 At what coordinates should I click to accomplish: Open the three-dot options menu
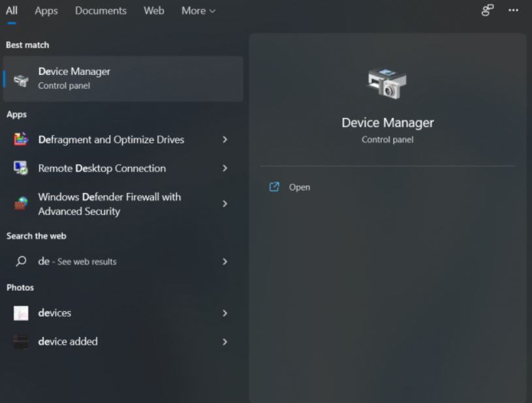point(514,10)
